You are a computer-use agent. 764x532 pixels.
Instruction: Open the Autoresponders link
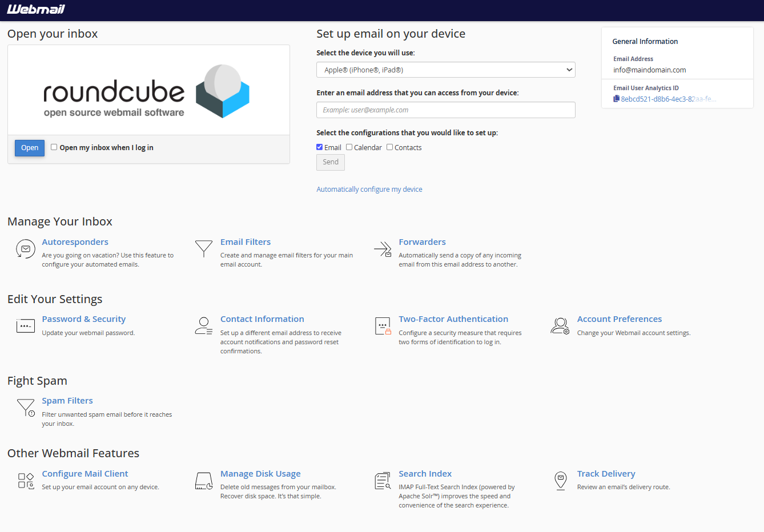coord(75,242)
